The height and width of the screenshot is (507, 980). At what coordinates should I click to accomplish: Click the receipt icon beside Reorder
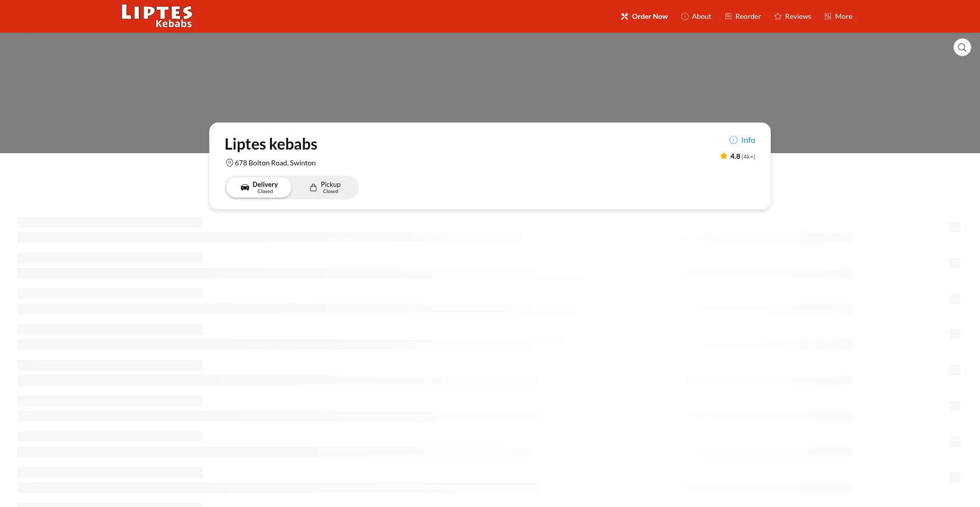click(728, 16)
